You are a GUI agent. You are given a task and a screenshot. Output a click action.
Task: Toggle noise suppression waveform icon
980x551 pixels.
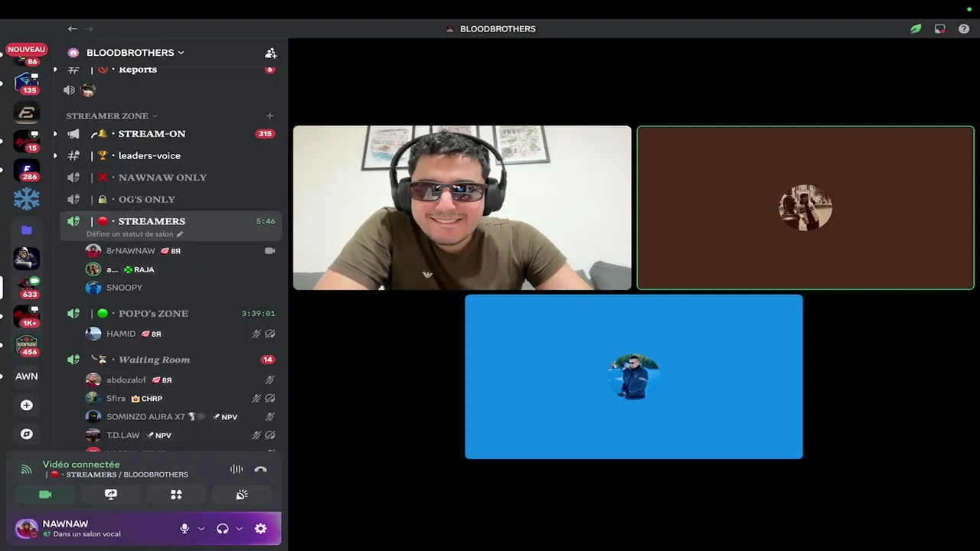point(237,469)
